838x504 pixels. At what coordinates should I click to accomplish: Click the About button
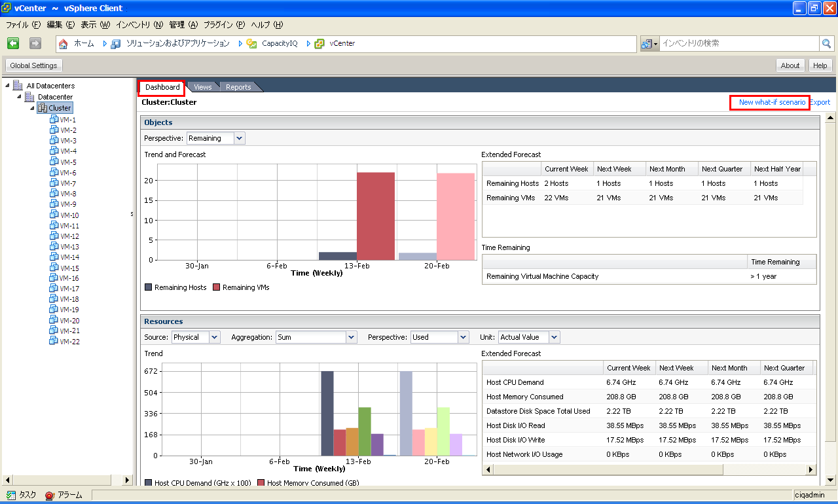click(x=790, y=65)
